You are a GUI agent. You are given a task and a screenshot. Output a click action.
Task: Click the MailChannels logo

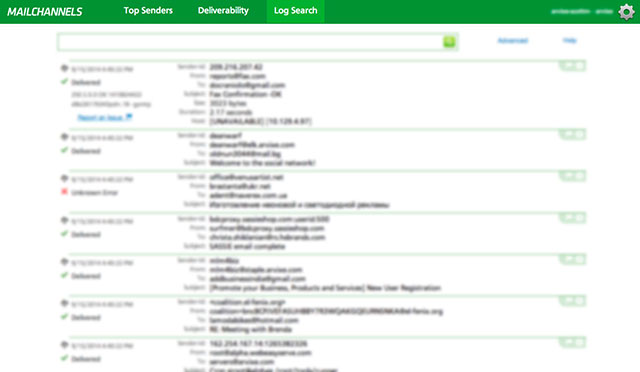point(45,12)
